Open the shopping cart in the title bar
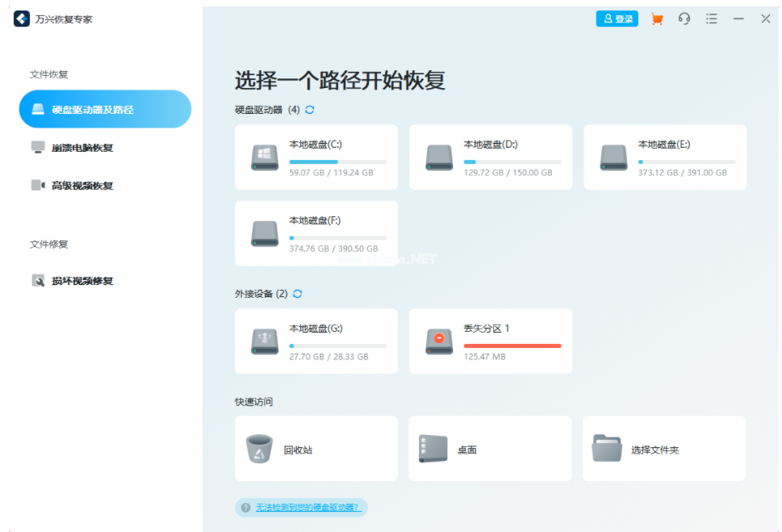Viewport: 782px width, 532px height. pyautogui.click(x=656, y=19)
